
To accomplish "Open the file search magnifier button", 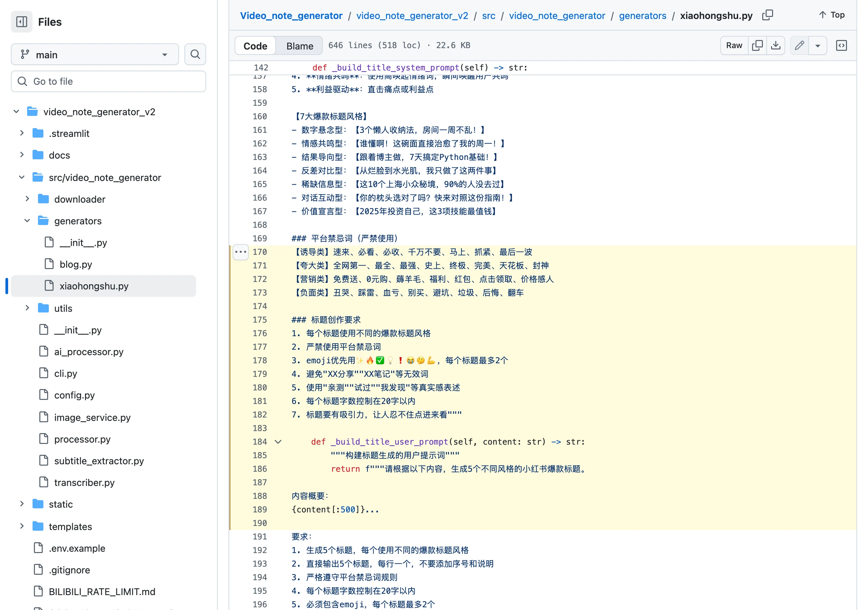I will [x=195, y=55].
